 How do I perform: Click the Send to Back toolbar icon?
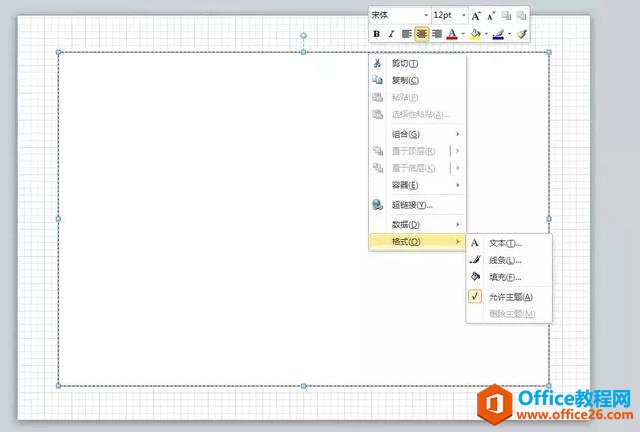point(521,16)
